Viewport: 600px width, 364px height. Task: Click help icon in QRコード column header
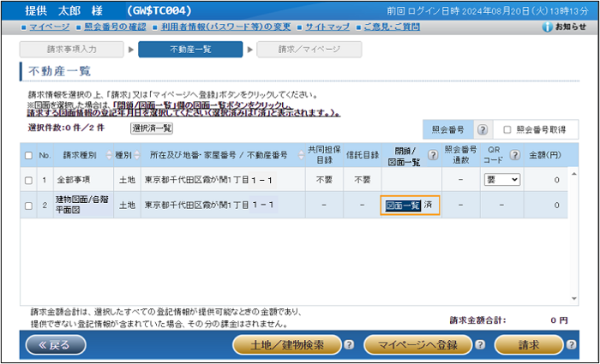coord(515,155)
